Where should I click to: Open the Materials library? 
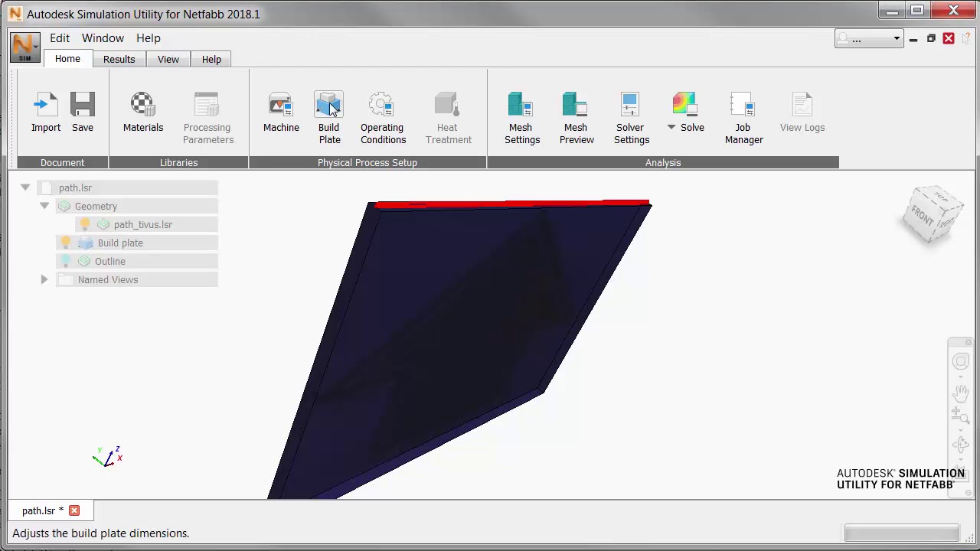[143, 112]
